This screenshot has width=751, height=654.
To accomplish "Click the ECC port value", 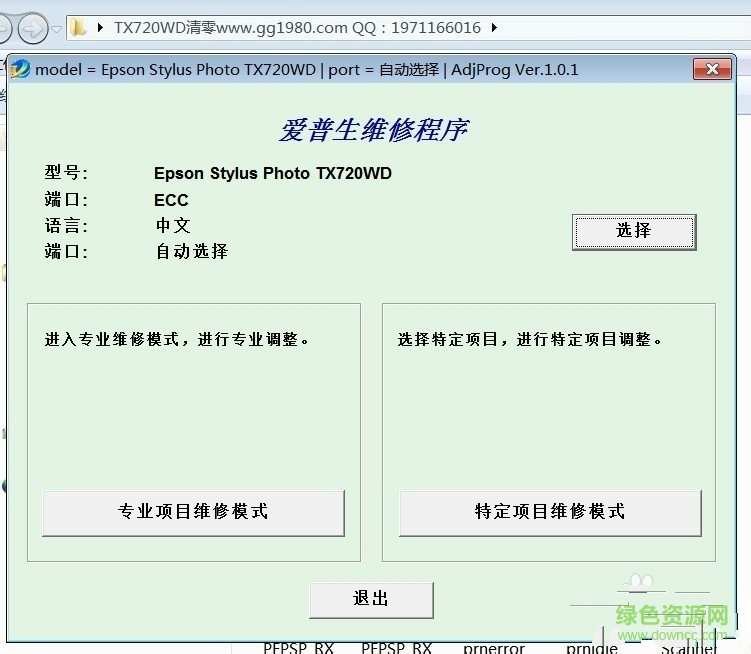I will point(171,200).
